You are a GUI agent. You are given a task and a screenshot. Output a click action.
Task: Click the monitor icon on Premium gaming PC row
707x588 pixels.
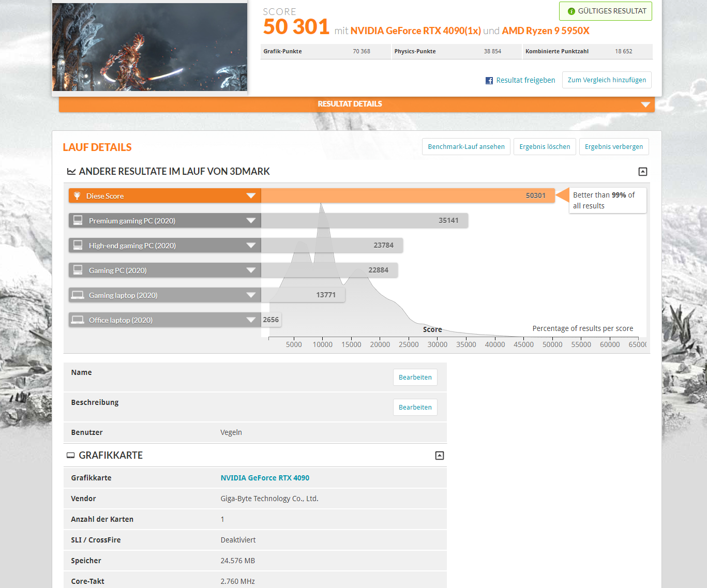78,220
